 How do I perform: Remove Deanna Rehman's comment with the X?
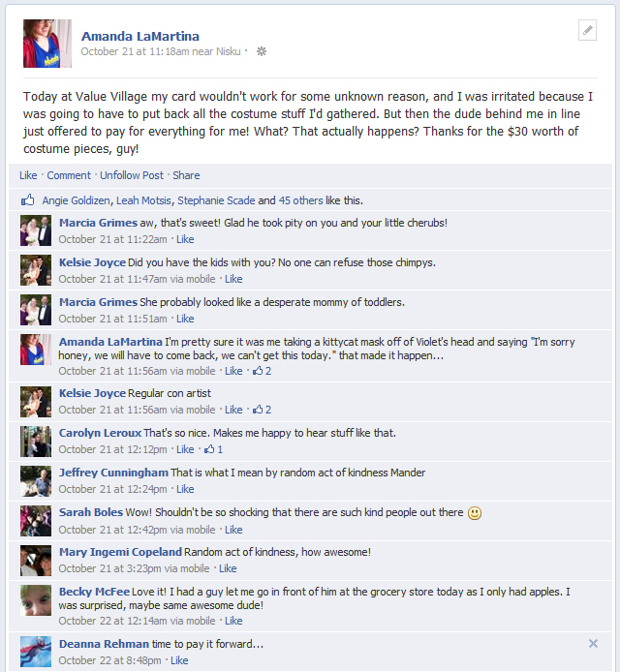(593, 643)
